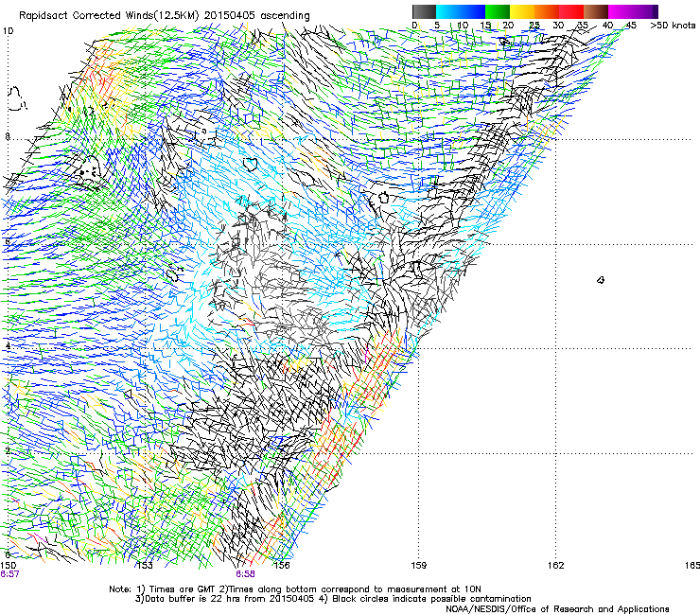Click the latitude label '2' on left axis
700x615 pixels.
[8, 450]
